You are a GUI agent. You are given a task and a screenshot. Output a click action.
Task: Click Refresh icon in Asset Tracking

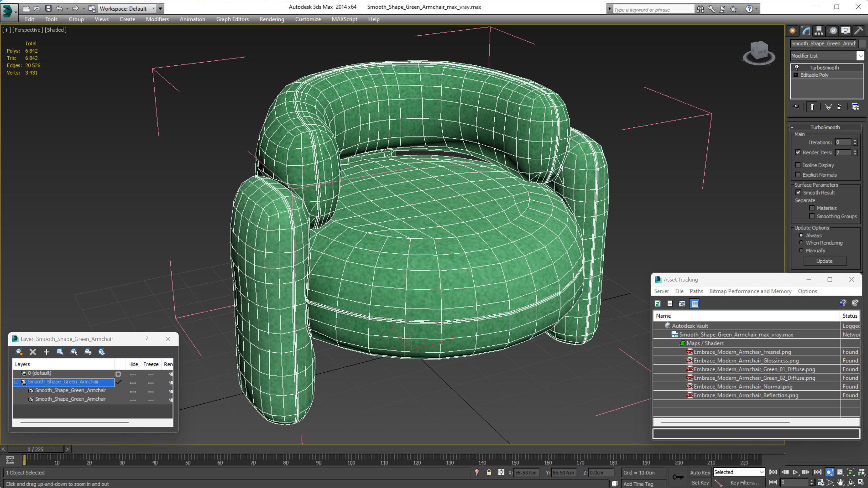pyautogui.click(x=657, y=303)
